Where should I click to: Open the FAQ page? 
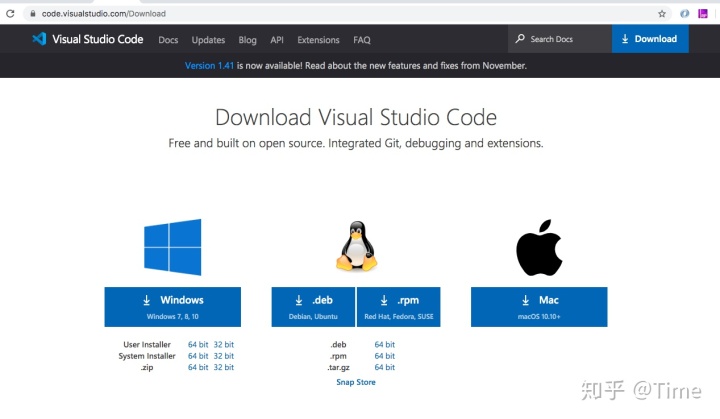(x=362, y=40)
